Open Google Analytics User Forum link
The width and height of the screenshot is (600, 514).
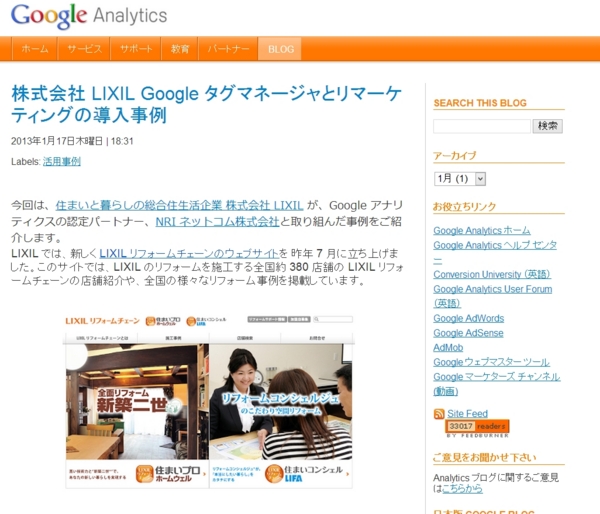pyautogui.click(x=492, y=289)
